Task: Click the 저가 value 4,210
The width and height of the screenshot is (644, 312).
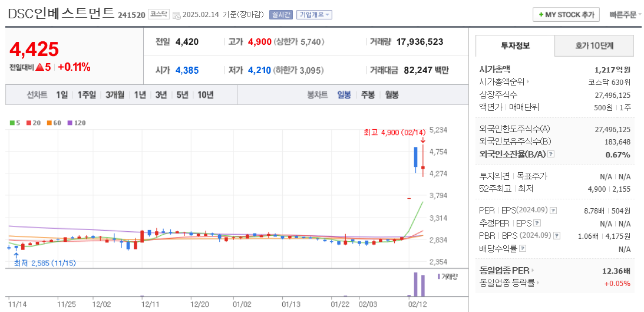Action: point(259,70)
